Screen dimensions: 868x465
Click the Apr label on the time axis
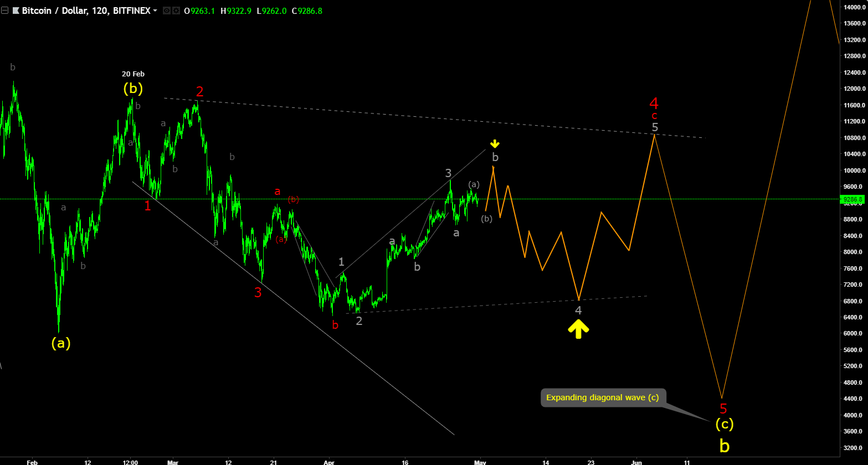tap(329, 462)
